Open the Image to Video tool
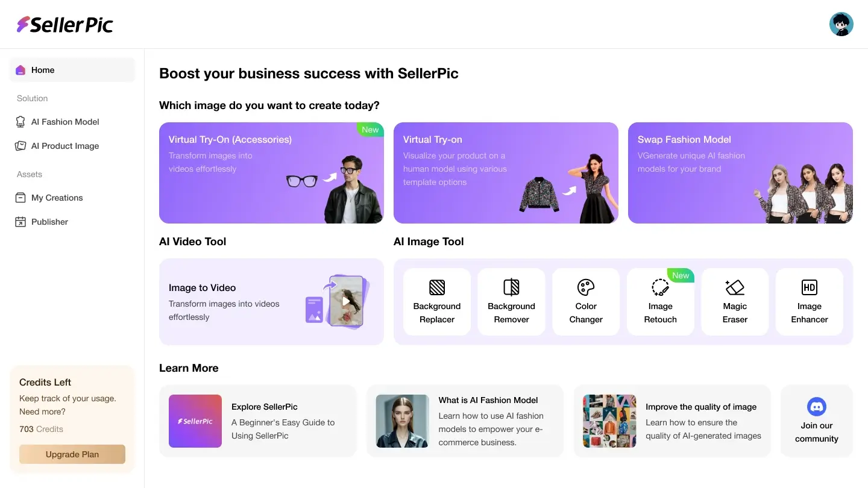Image resolution: width=868 pixels, height=488 pixels. (271, 301)
